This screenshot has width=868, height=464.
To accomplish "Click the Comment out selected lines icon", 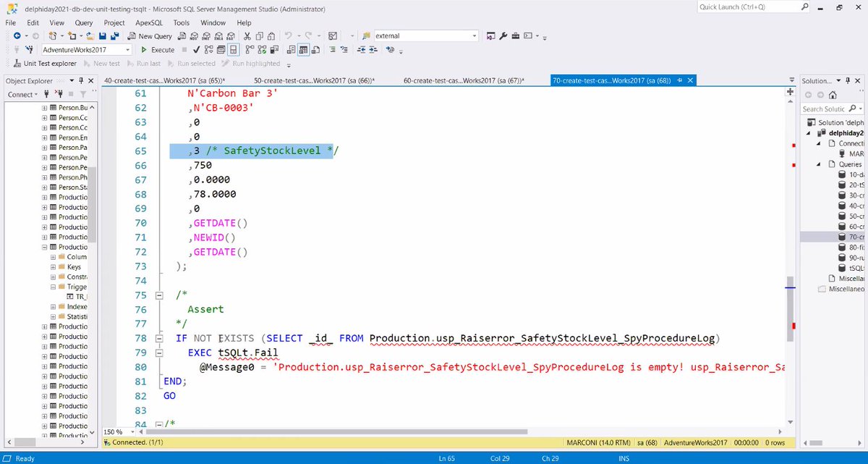I will pos(332,50).
